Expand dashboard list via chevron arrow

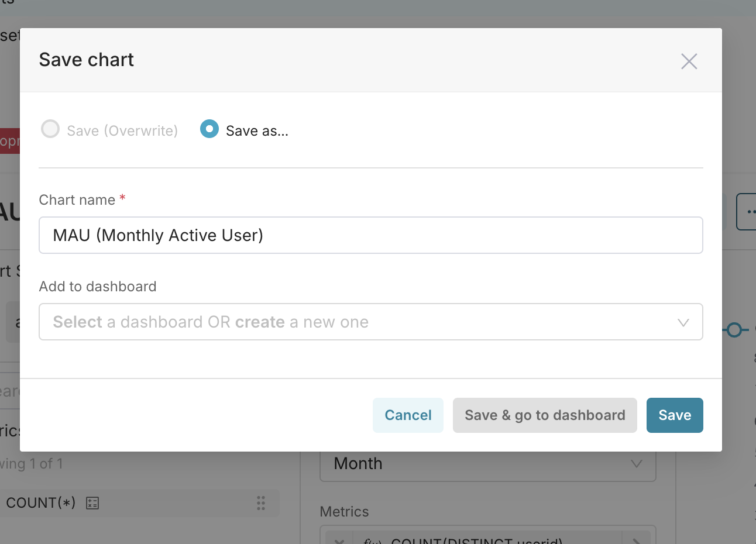683,322
